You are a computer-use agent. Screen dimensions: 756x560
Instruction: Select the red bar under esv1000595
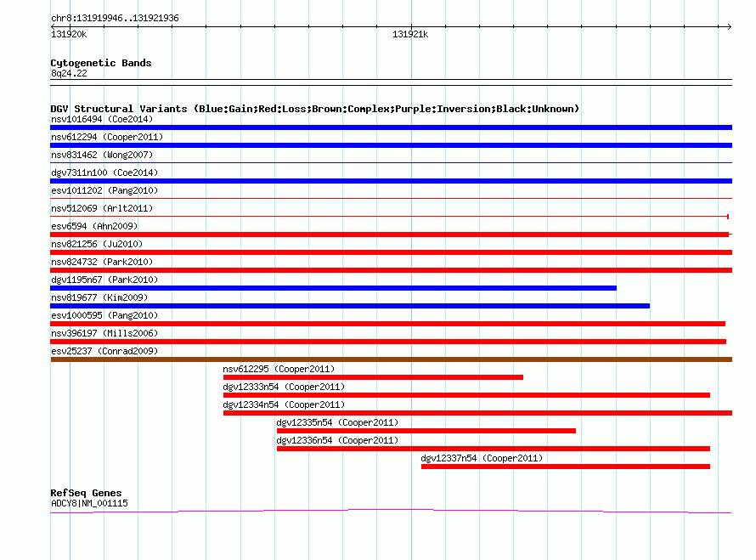(387, 324)
